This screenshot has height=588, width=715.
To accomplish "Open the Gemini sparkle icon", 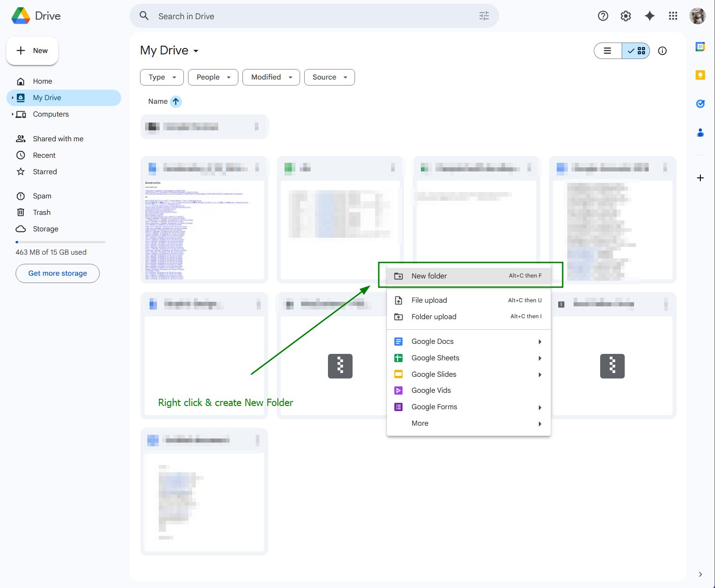I will [650, 16].
